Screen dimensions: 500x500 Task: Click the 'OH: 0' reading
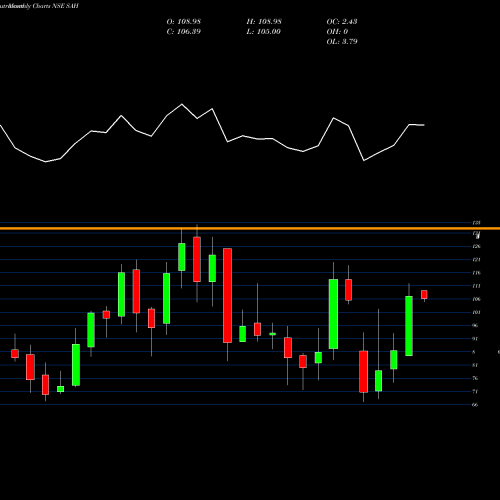coord(337,31)
